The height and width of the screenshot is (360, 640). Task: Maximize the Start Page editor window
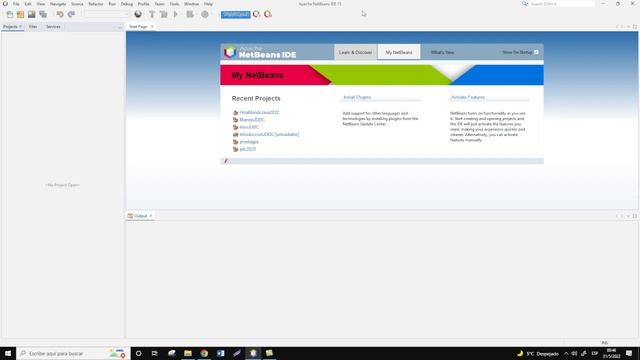coord(635,27)
